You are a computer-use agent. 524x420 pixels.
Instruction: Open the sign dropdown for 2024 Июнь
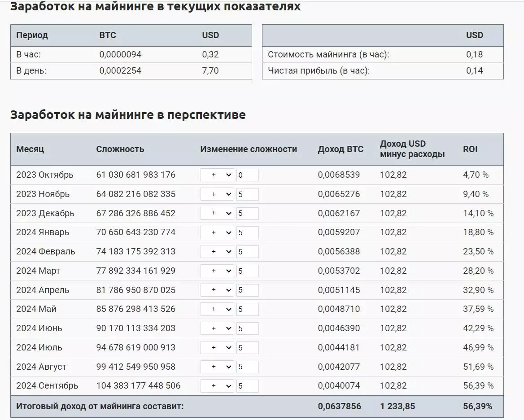[x=217, y=328]
